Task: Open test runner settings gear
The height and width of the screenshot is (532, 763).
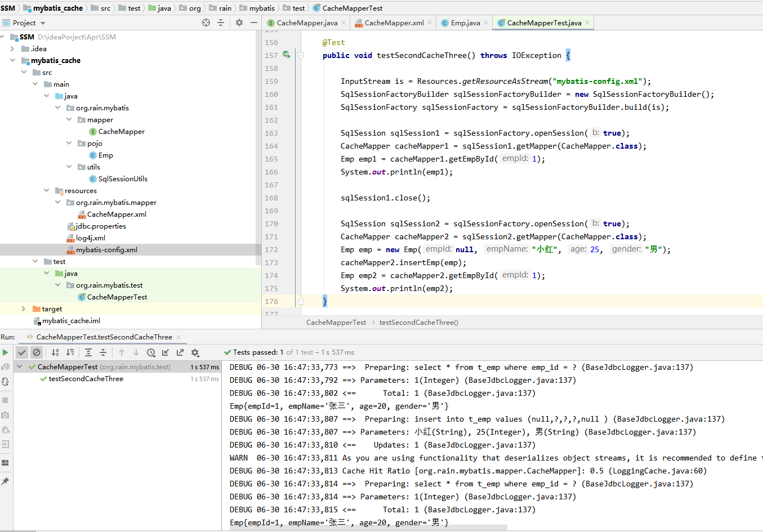Action: (195, 352)
